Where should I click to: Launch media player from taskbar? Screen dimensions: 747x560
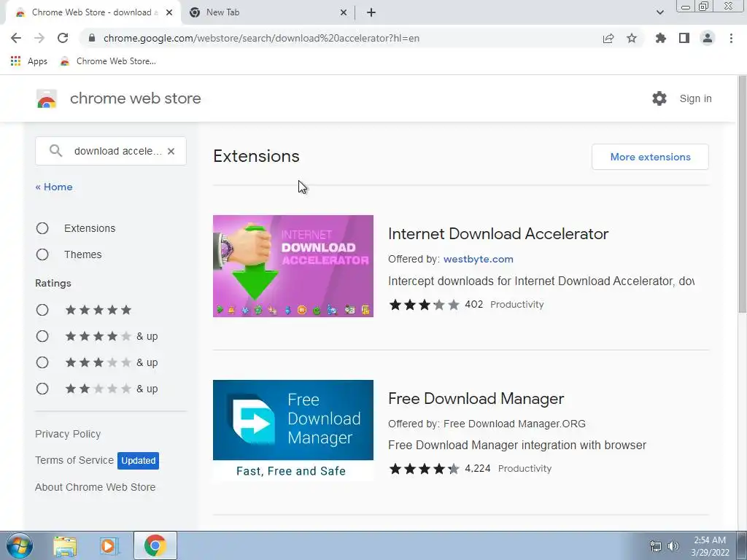[x=109, y=545]
